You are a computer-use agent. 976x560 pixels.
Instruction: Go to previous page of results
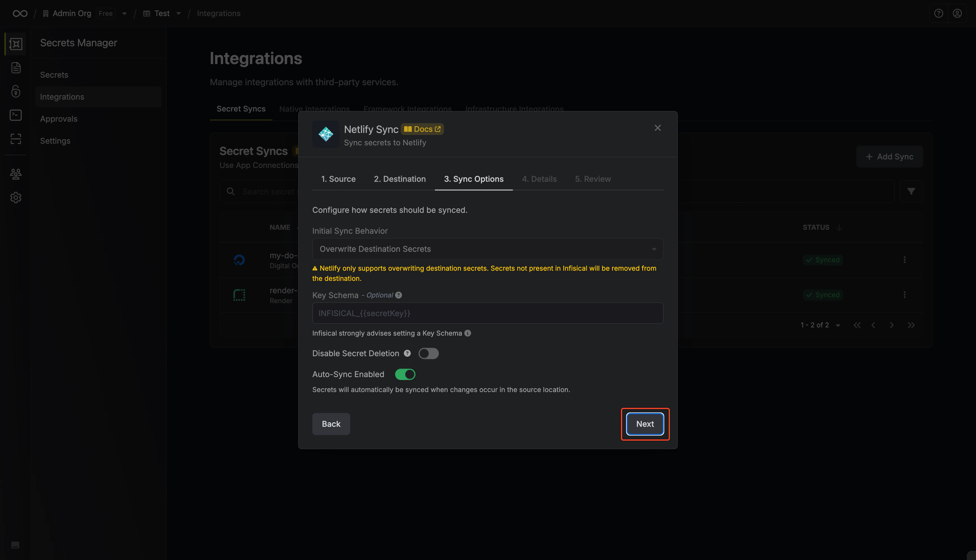pyautogui.click(x=873, y=325)
